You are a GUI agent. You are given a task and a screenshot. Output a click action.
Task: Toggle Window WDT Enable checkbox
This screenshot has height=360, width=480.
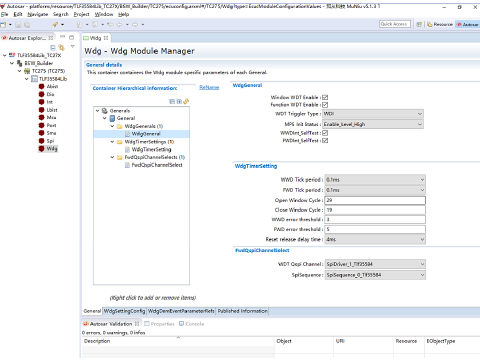325,97
